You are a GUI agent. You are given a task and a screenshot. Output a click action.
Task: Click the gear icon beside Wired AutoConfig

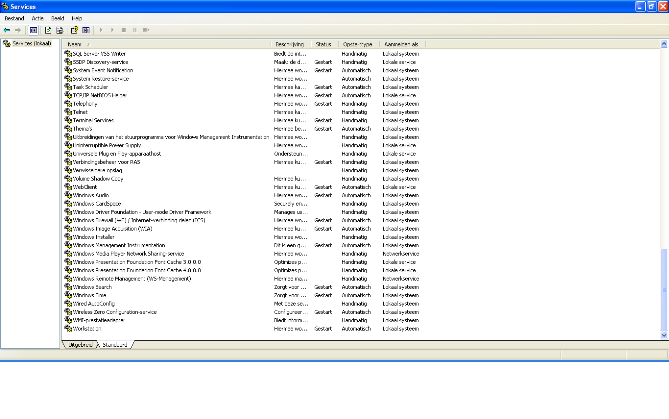(68, 303)
